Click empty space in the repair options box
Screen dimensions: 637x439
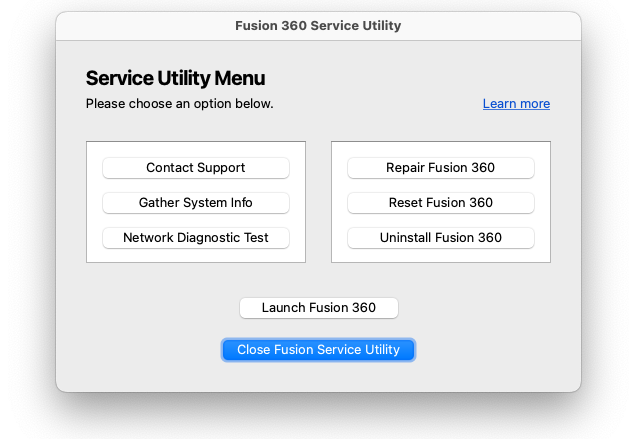pos(441,255)
